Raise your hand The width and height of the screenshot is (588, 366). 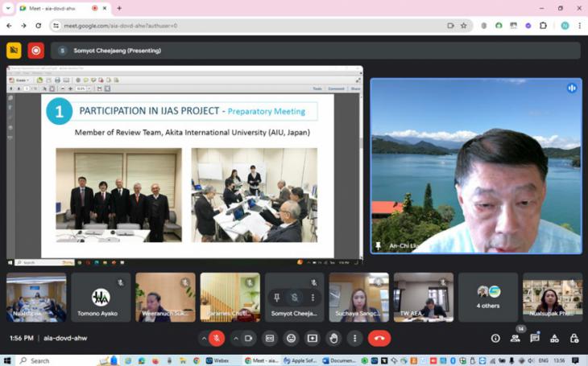click(333, 339)
